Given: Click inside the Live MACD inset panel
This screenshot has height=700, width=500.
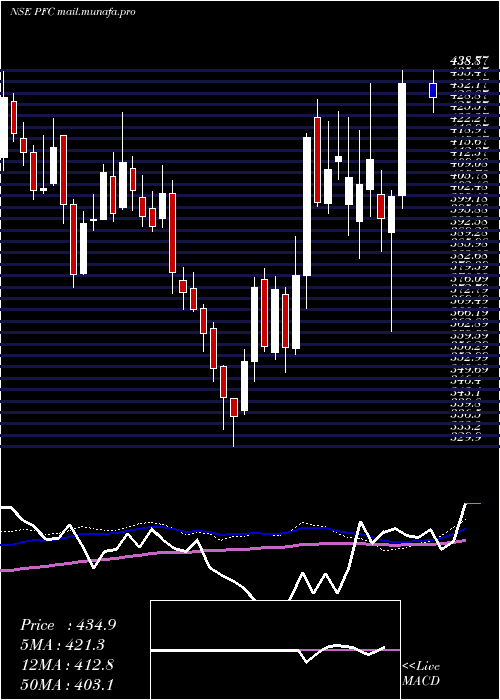Looking at the screenshot, I should tap(275, 650).
